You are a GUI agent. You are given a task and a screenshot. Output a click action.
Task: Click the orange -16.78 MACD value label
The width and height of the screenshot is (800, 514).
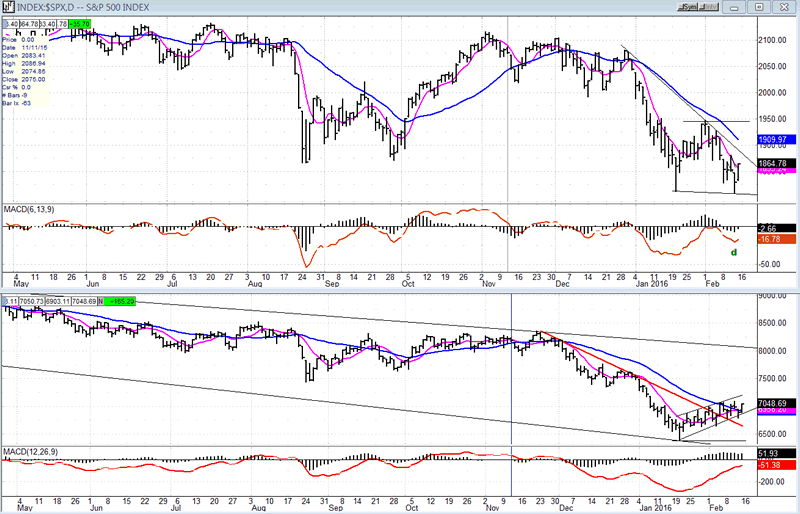click(x=776, y=239)
